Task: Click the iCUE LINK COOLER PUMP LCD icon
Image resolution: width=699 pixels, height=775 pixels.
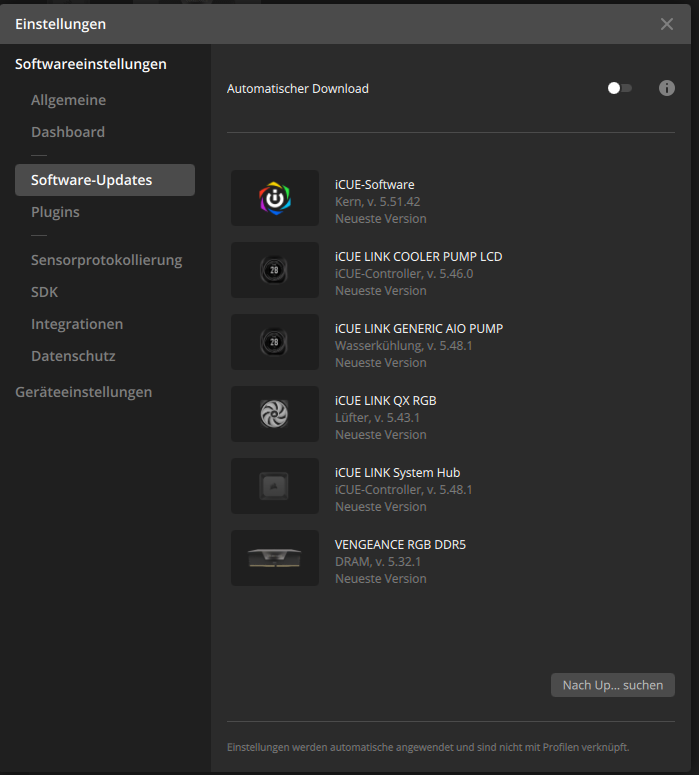Action: (275, 270)
